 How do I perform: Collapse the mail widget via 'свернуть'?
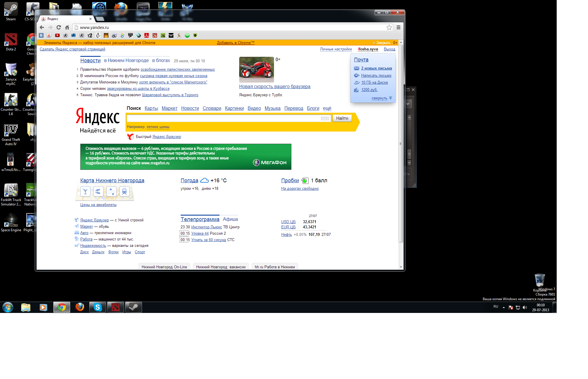click(380, 98)
